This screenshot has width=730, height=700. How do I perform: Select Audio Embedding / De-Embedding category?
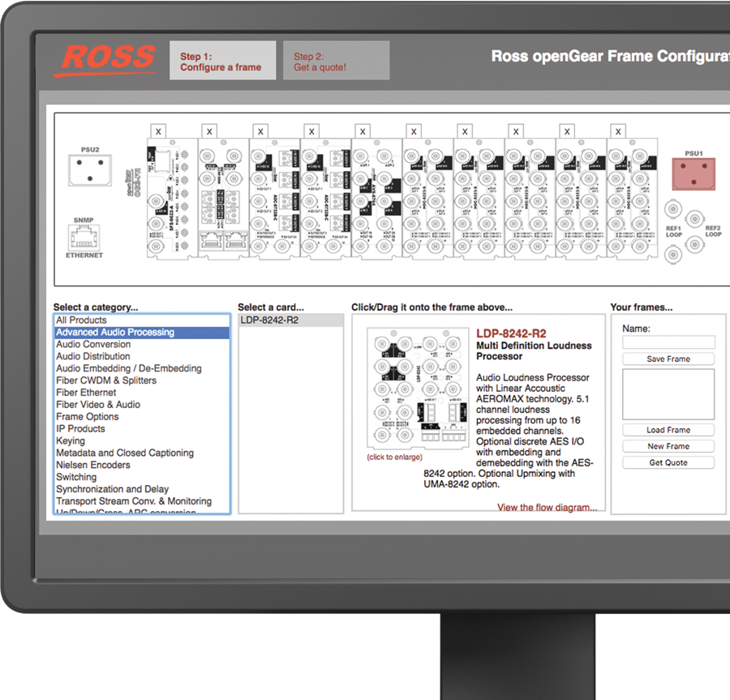click(142, 368)
